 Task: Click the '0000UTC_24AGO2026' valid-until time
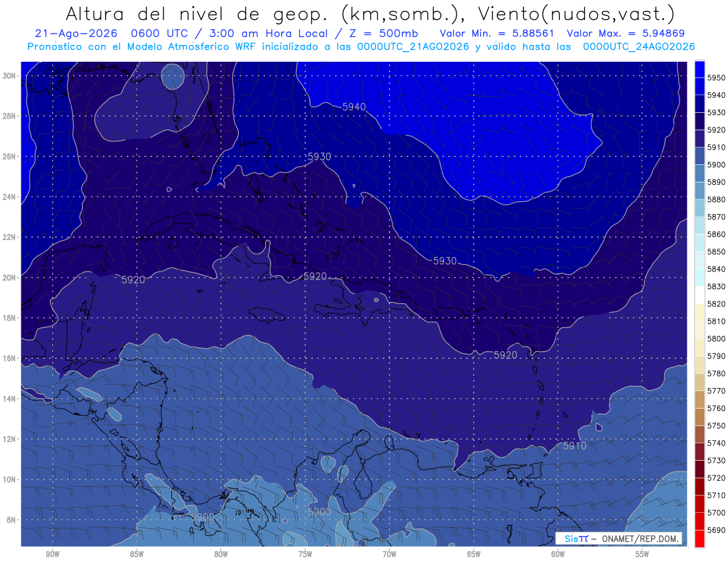(x=639, y=46)
